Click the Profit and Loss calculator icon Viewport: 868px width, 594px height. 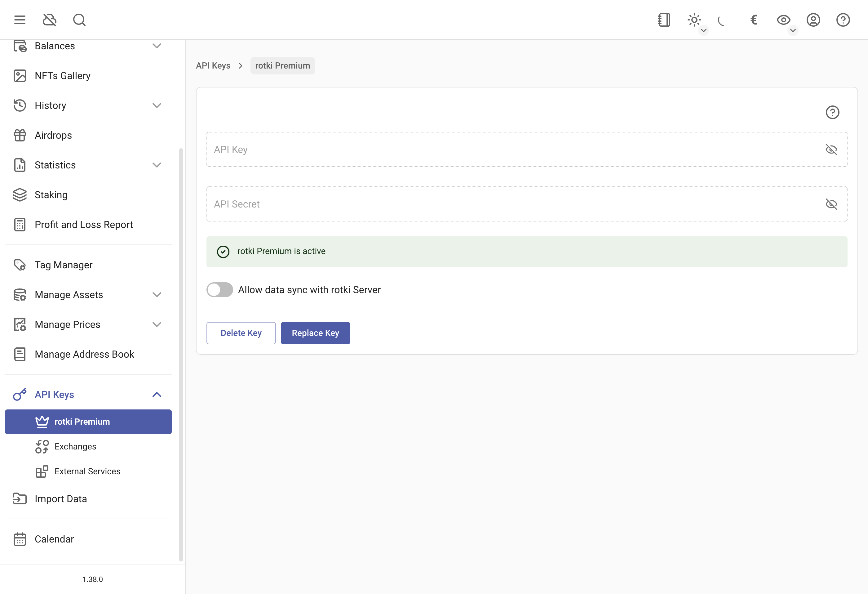pos(20,225)
